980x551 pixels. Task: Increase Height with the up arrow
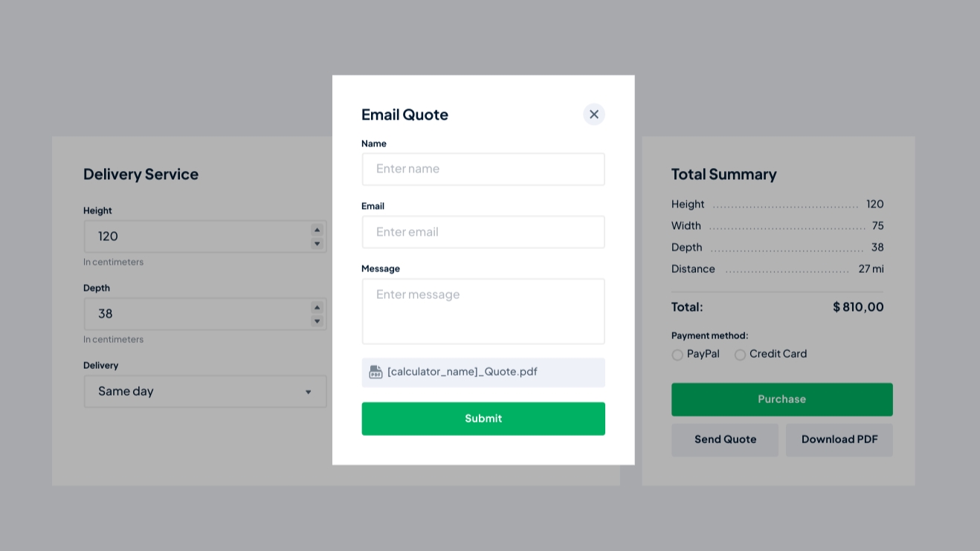pos(317,230)
